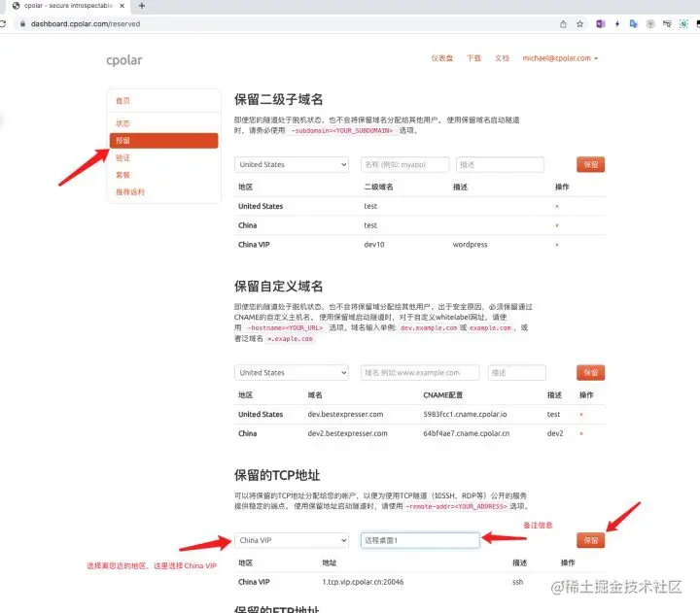Click the China VIP cell in TCP table
Screen dimensions: 700x613
tap(254, 582)
